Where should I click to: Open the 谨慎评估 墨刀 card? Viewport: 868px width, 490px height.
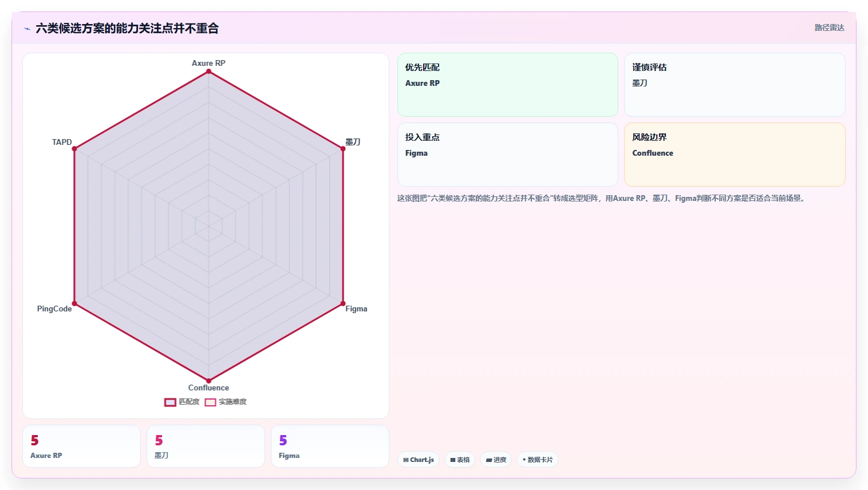pos(735,85)
